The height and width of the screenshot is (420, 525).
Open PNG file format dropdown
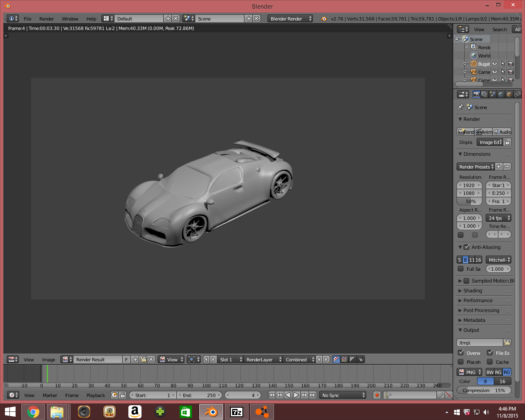point(470,372)
